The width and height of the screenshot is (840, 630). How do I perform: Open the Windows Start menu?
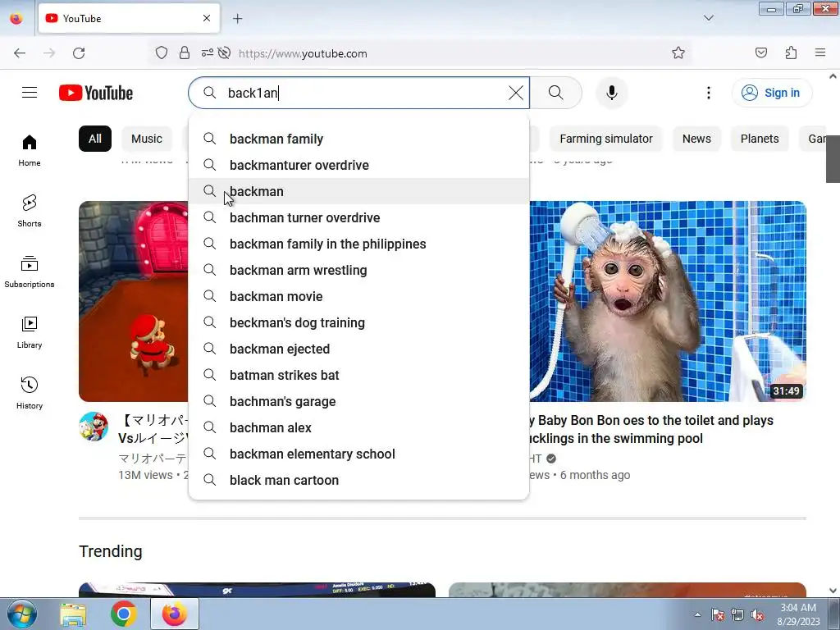(x=21, y=614)
